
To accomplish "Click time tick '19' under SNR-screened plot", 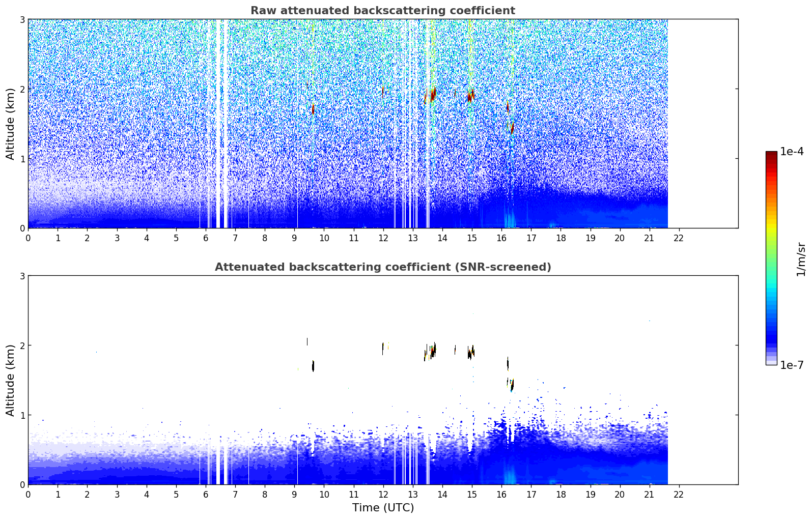I will [x=590, y=494].
